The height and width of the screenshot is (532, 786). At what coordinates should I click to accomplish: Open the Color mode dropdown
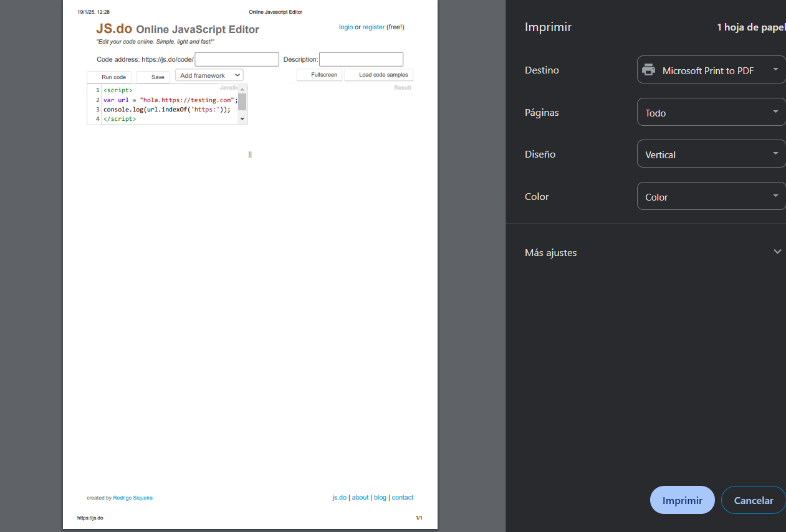(711, 196)
